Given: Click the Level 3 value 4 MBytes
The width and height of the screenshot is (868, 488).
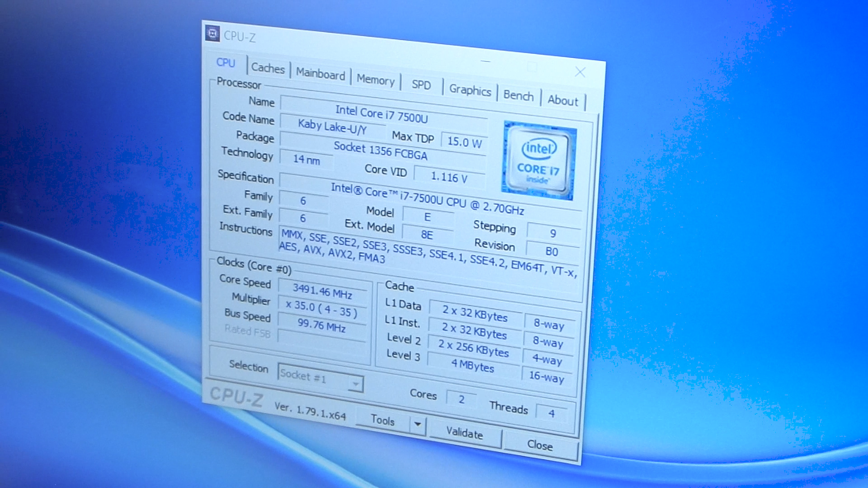Looking at the screenshot, I should point(473,366).
